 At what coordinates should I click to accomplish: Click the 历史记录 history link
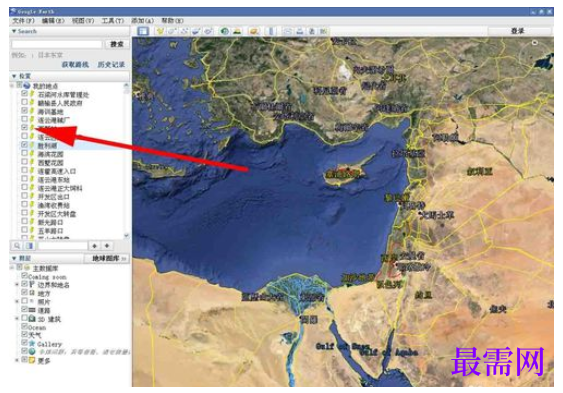[x=111, y=65]
